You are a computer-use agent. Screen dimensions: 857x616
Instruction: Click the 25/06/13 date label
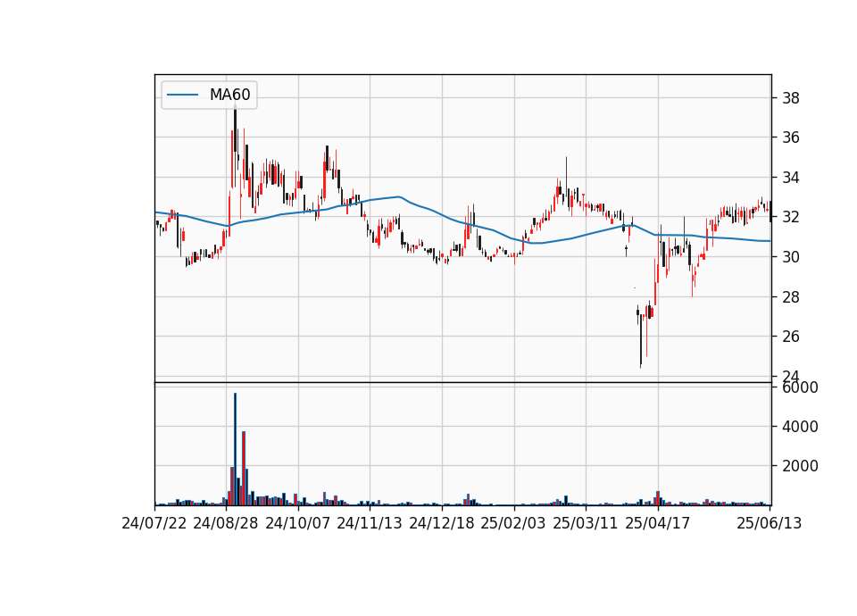[770, 523]
